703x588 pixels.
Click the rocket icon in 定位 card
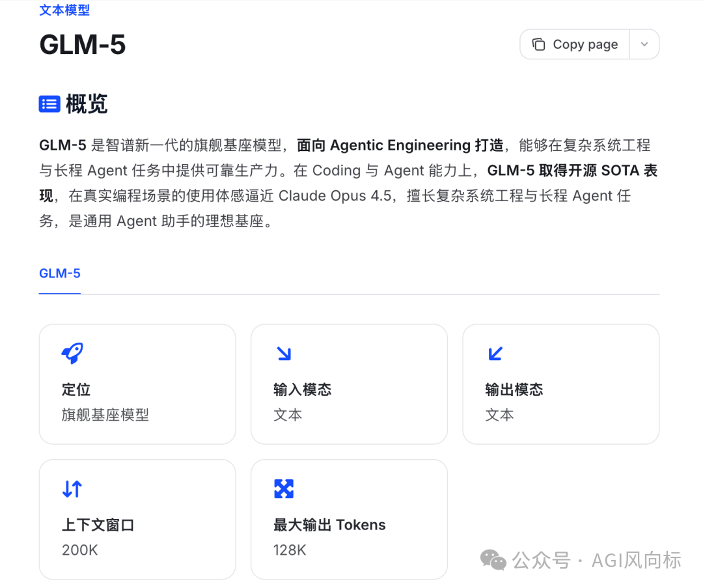tap(72, 354)
